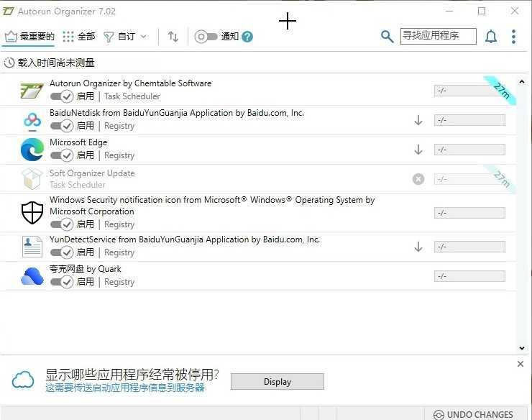
Task: Toggle Microsoft Edge 启用 switch
Action: 62,155
